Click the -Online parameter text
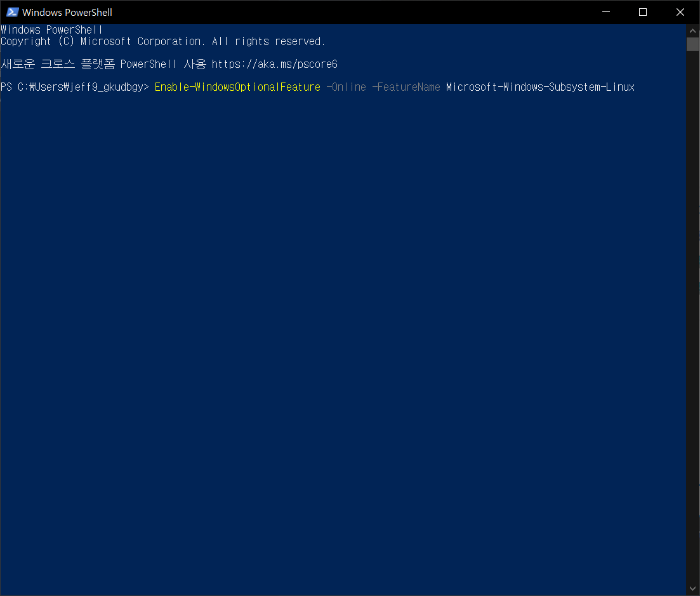 pyautogui.click(x=346, y=87)
